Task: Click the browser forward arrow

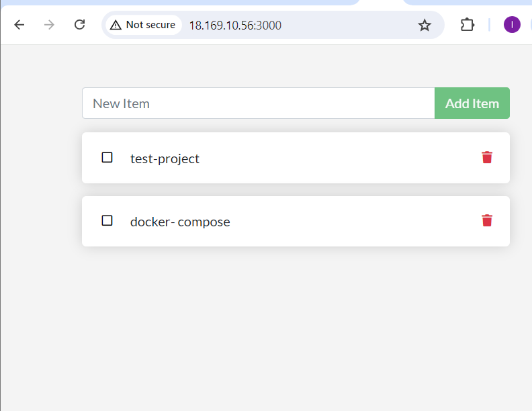Action: (x=49, y=25)
